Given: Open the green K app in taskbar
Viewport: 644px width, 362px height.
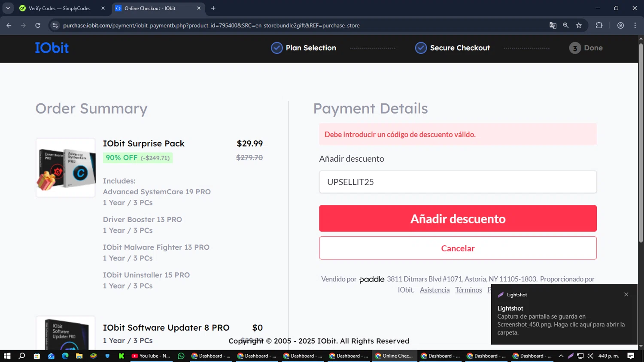Looking at the screenshot, I should [x=122, y=356].
